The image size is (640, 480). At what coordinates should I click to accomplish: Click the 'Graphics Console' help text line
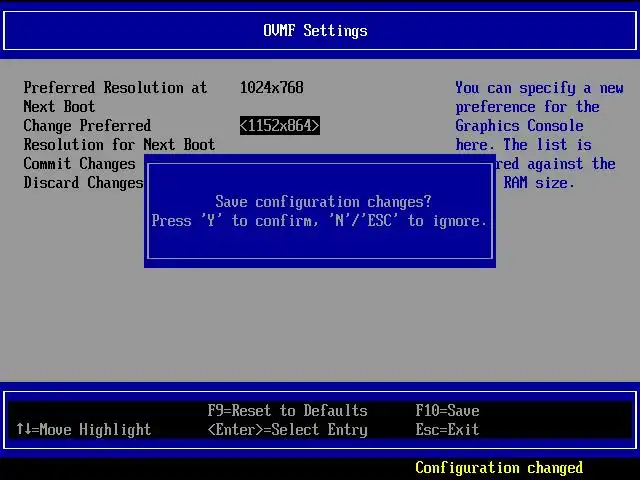(x=519, y=126)
